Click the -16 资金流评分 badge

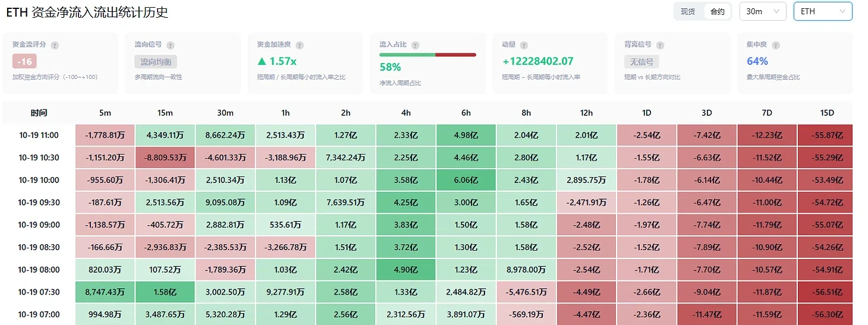[x=24, y=62]
